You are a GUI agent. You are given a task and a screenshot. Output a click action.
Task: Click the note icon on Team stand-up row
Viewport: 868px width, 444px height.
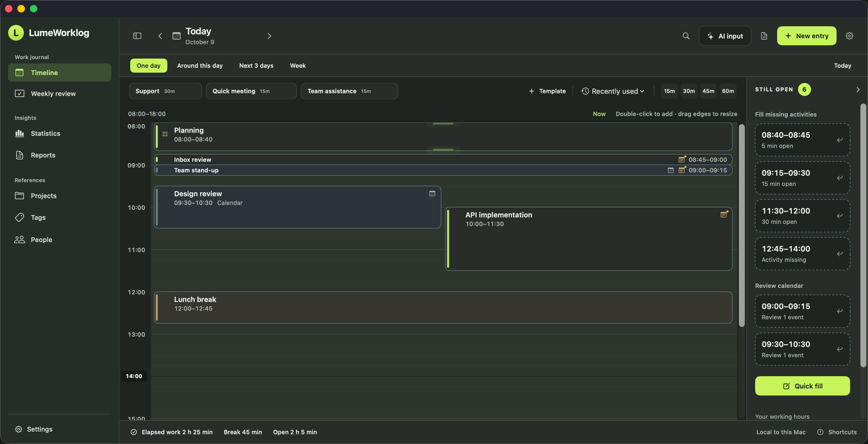click(682, 170)
